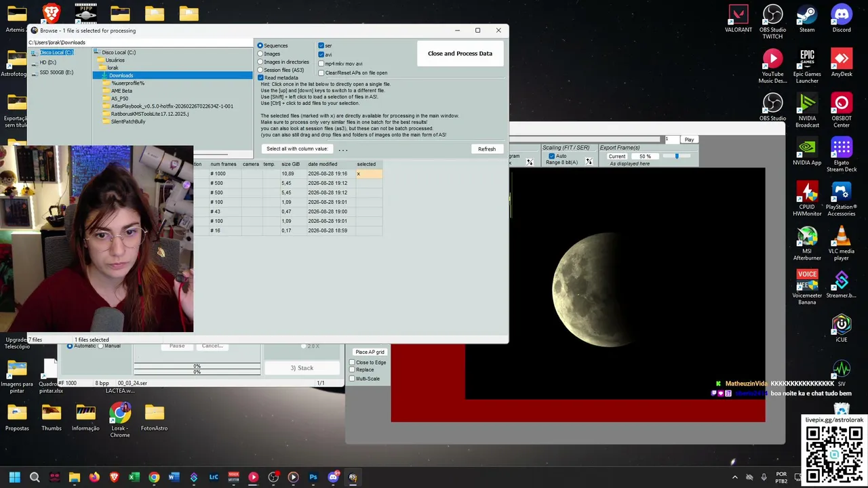
Task: Uncheck the ser file type checkbox
Action: (321, 45)
